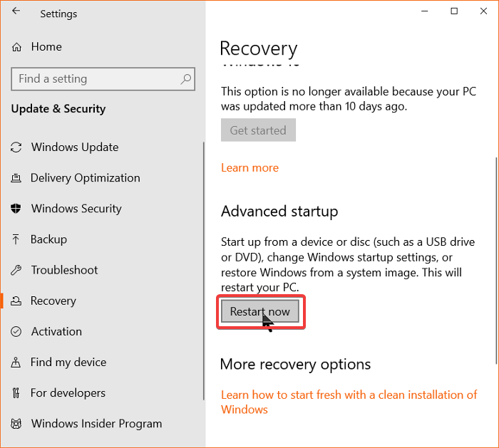
Task: Click the Troubleshoot wrench icon
Action: click(16, 270)
